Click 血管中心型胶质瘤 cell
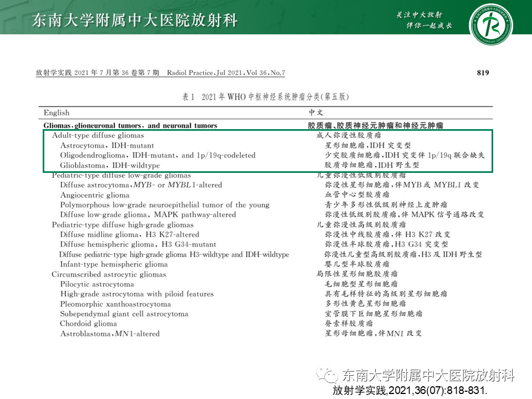The image size is (532, 399). point(357,195)
